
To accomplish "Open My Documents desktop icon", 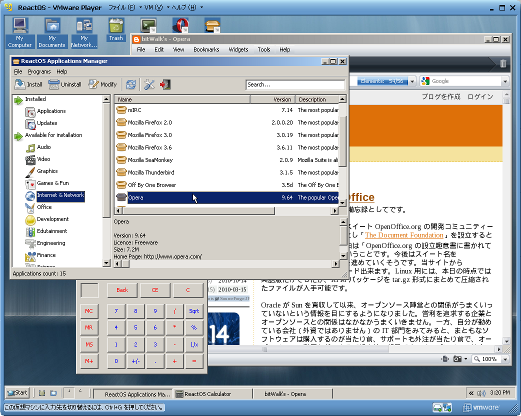I will click(x=52, y=32).
